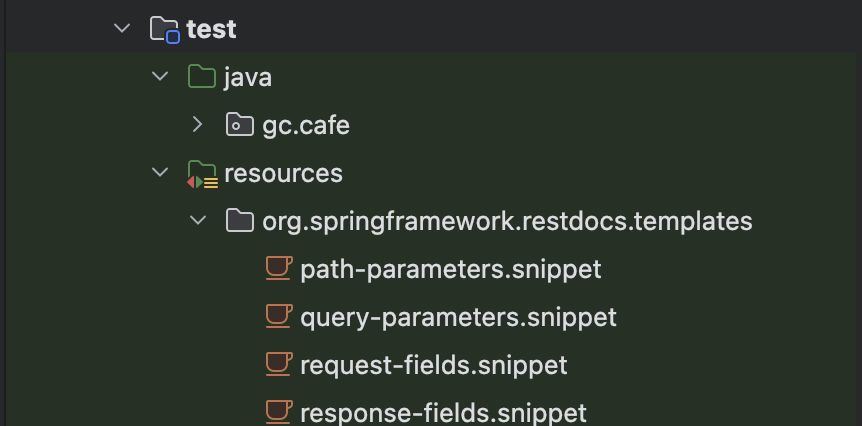Viewport: 862px width, 426px height.
Task: Select the resources folder label
Action: point(283,173)
